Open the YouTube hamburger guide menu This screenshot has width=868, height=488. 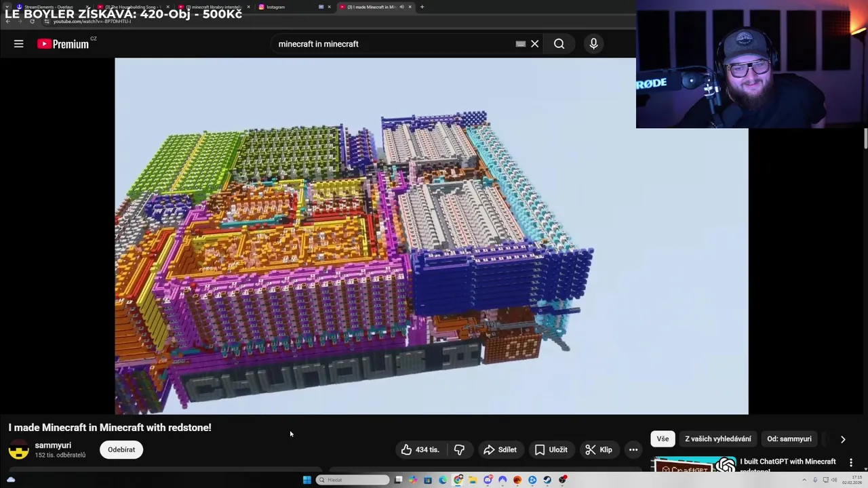click(x=18, y=44)
